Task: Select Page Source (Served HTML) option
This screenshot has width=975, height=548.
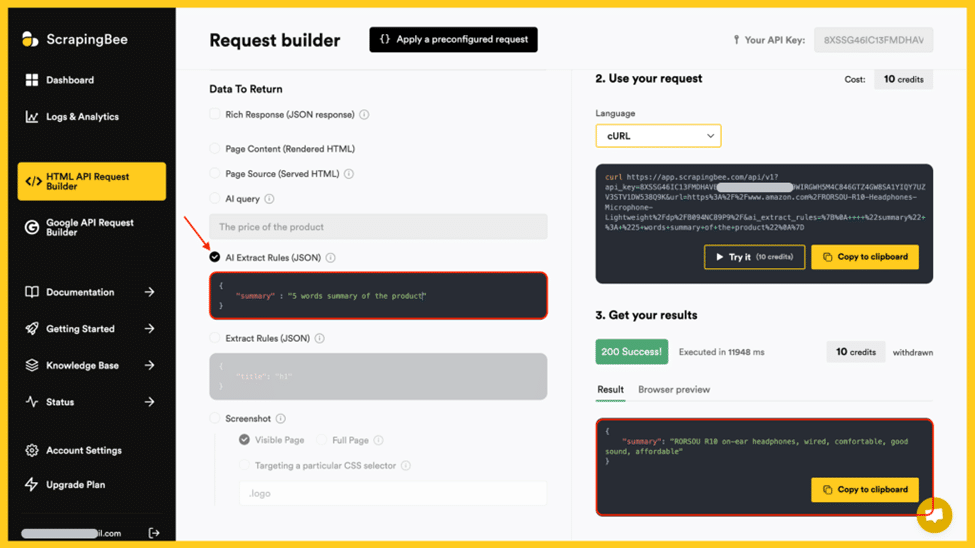Action: point(215,174)
